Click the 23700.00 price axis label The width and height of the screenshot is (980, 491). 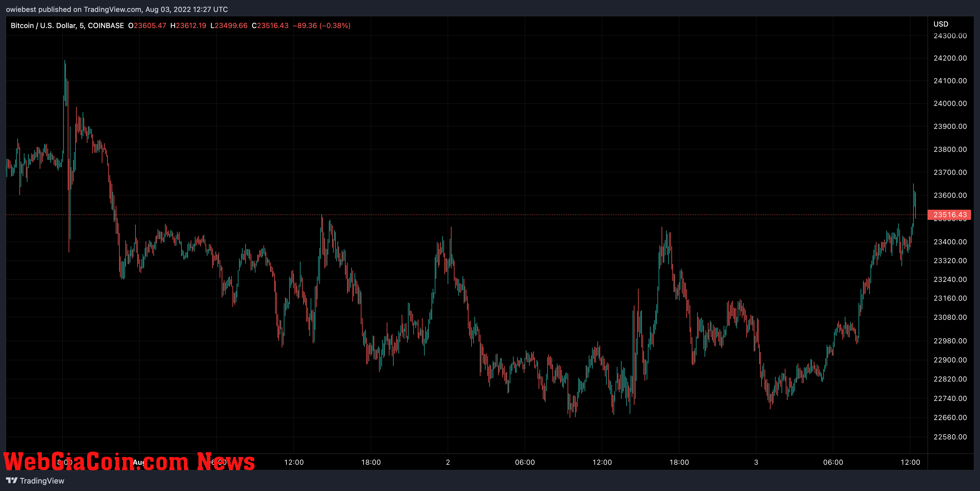[x=950, y=172]
